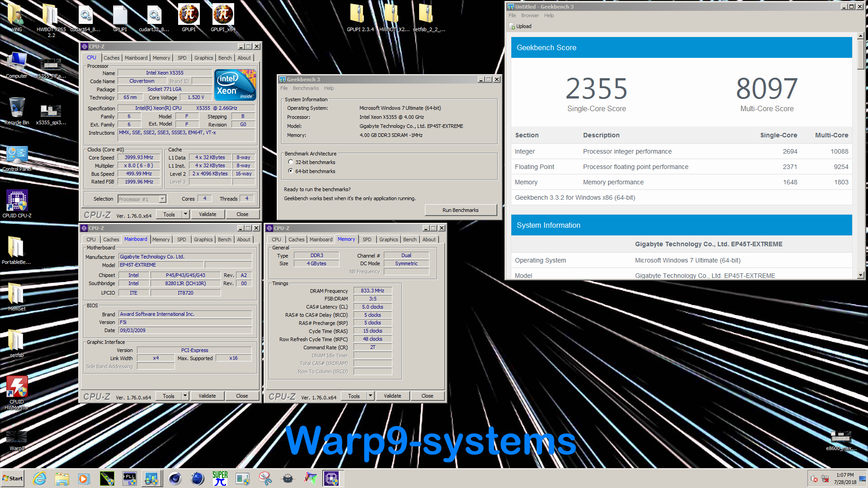Launch the CPUID HWMonitor desktop shortcut
Viewport: 868px width, 488px height.
pos(17,393)
